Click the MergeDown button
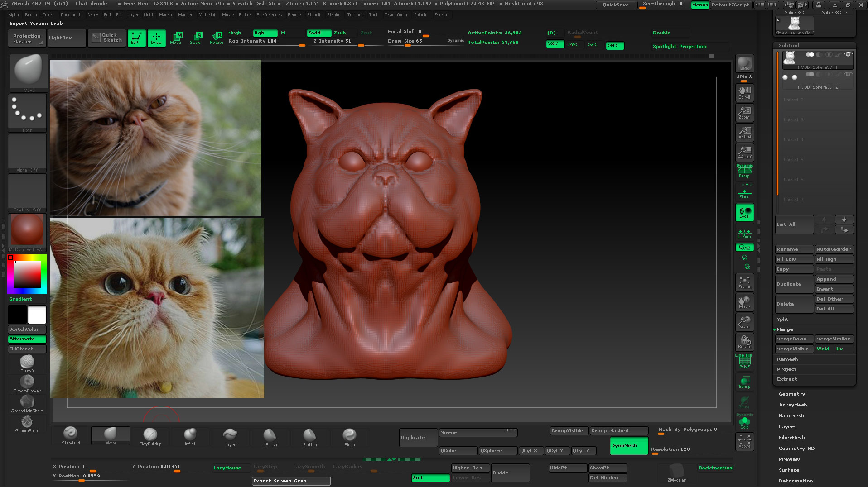 click(x=794, y=339)
